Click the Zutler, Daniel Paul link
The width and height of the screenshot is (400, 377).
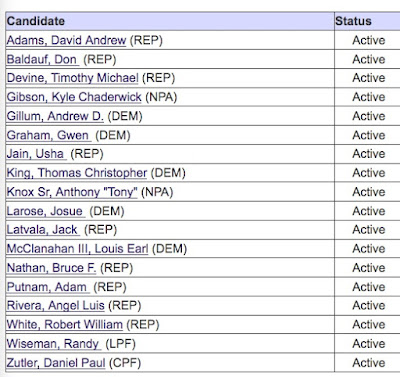pos(56,363)
